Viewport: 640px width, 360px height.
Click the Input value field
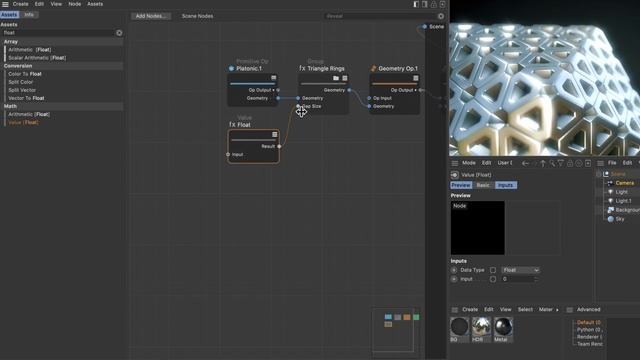pos(517,279)
